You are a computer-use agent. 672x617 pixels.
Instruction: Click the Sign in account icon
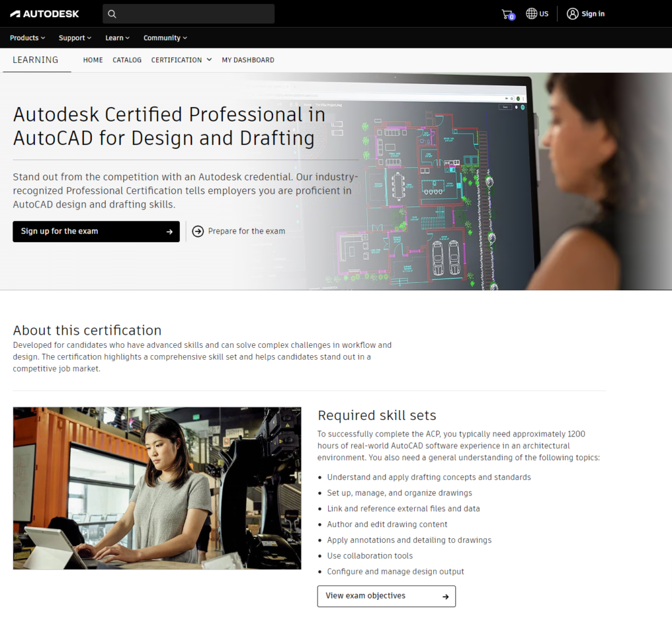(x=572, y=14)
